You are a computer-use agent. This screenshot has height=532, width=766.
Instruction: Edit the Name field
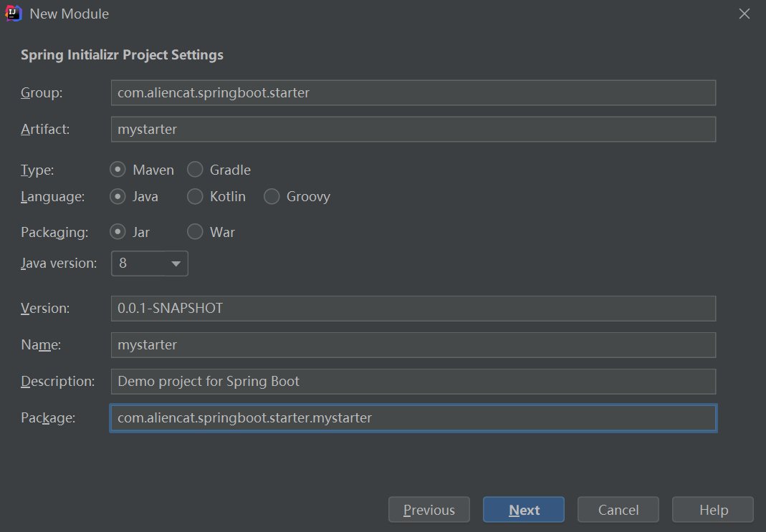pyautogui.click(x=413, y=344)
